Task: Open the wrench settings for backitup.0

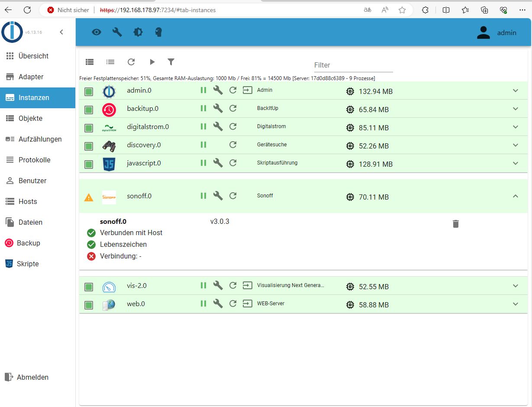Action: 218,109
